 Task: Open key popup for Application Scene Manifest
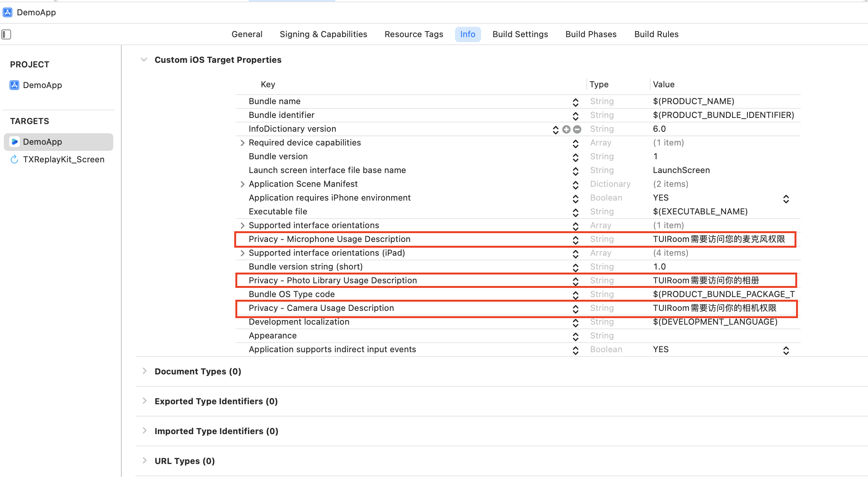pyautogui.click(x=576, y=185)
